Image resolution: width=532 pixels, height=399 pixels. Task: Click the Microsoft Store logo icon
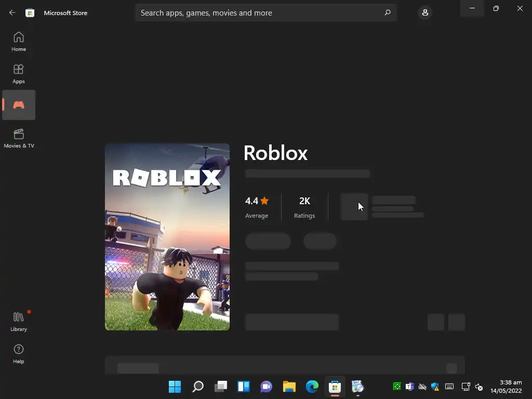click(30, 13)
